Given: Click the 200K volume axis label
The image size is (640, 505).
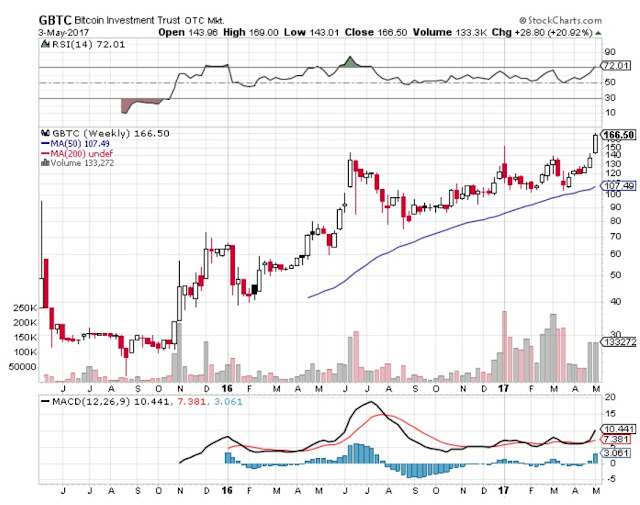Looking at the screenshot, I should coord(25,323).
